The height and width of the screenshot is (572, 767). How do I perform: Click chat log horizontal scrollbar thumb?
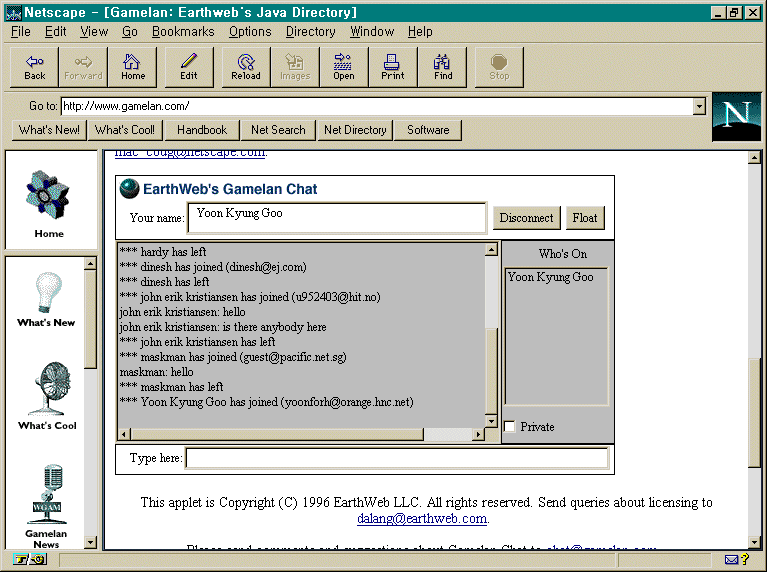(x=277, y=434)
